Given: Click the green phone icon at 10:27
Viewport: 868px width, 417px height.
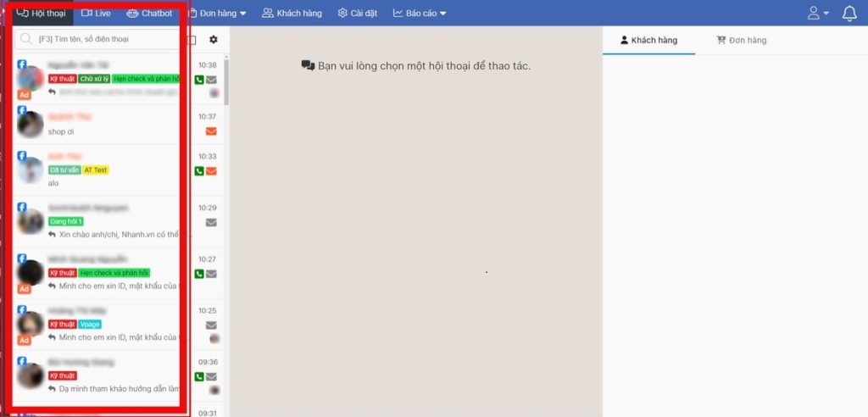Looking at the screenshot, I should point(199,274).
